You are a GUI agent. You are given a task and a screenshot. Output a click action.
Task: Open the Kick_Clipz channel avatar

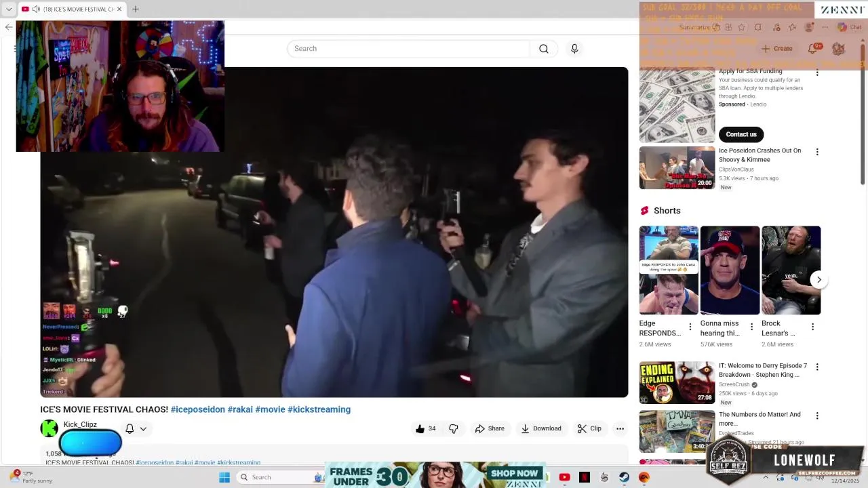click(x=49, y=428)
